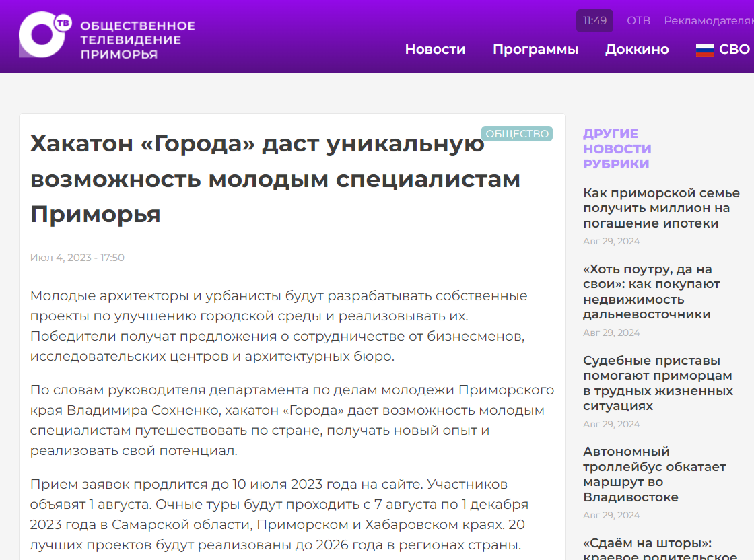The height and width of the screenshot is (560, 754).
Task: Click the Общественное телевидение Приморья title
Action: (x=137, y=40)
